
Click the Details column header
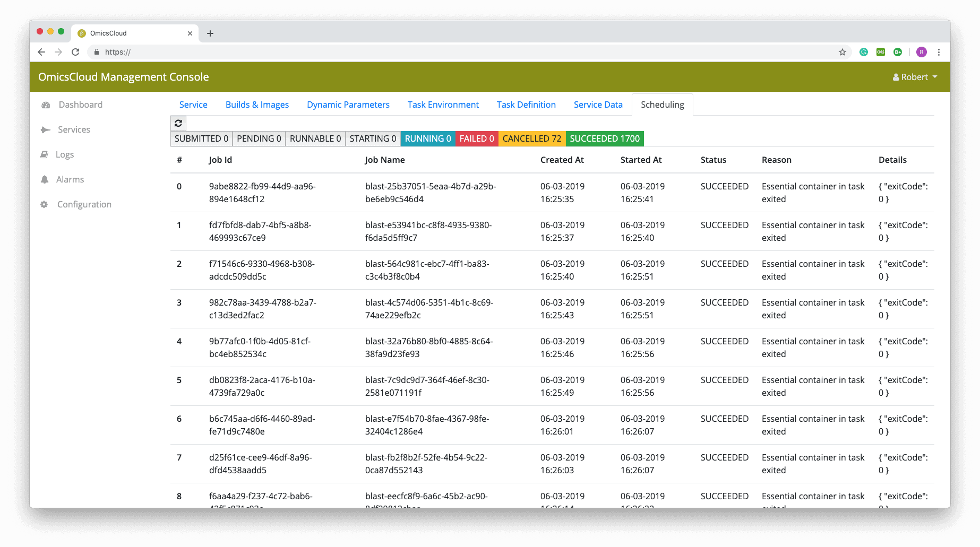click(x=893, y=160)
